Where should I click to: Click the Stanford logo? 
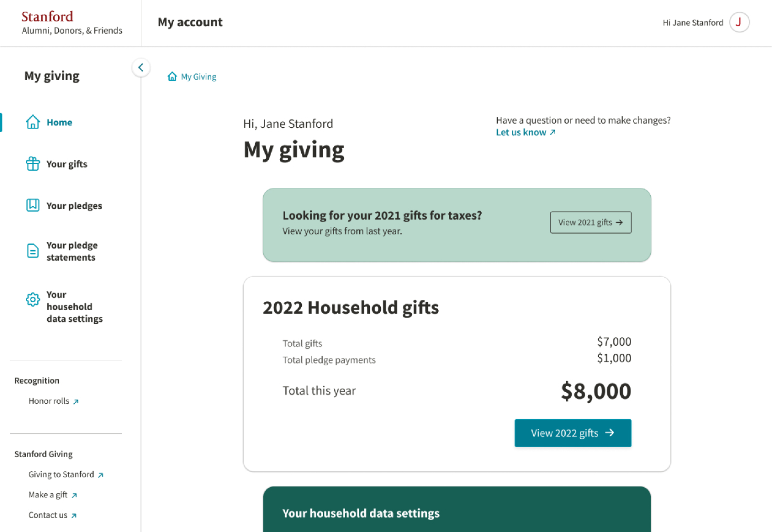point(47,17)
